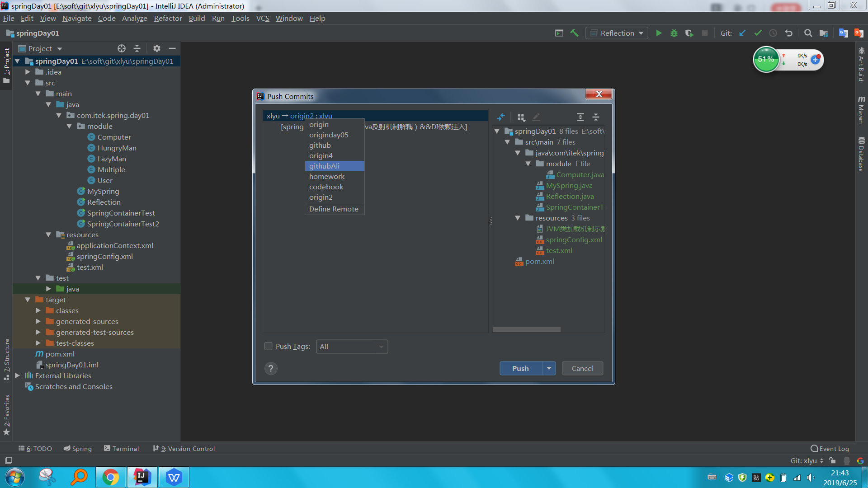Click Expand All icon in push dialog
This screenshot has width=868, height=488.
tap(580, 117)
